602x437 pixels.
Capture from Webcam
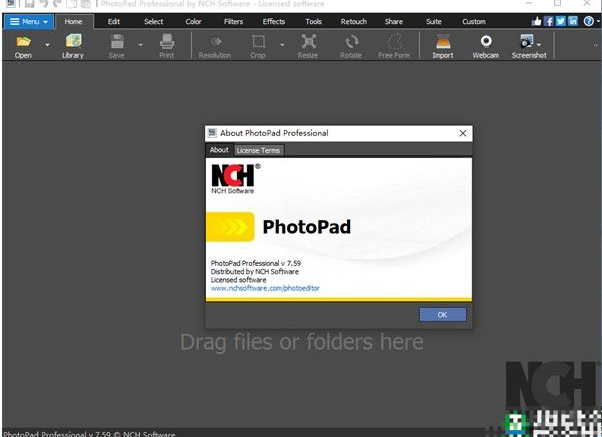click(486, 46)
